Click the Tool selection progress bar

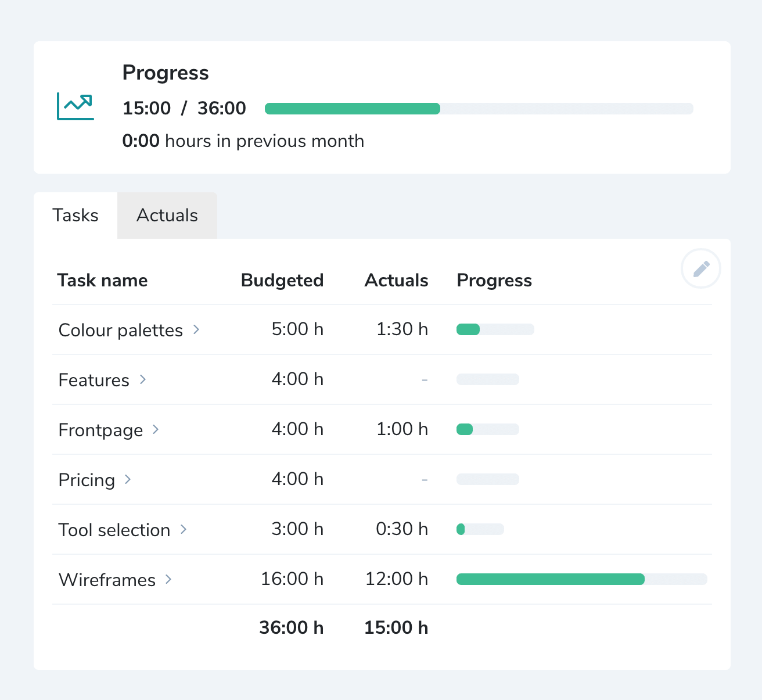click(480, 529)
